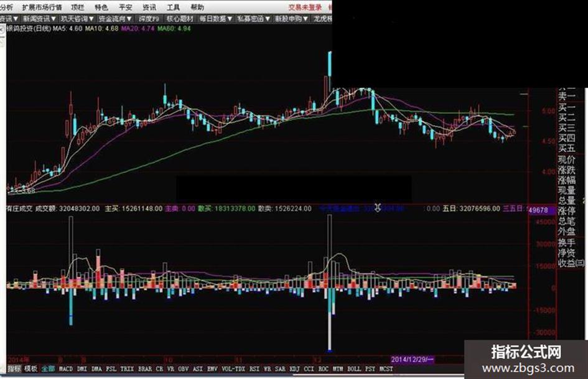Open the 帮助 menu
This screenshot has width=588, height=379.
(197, 7)
